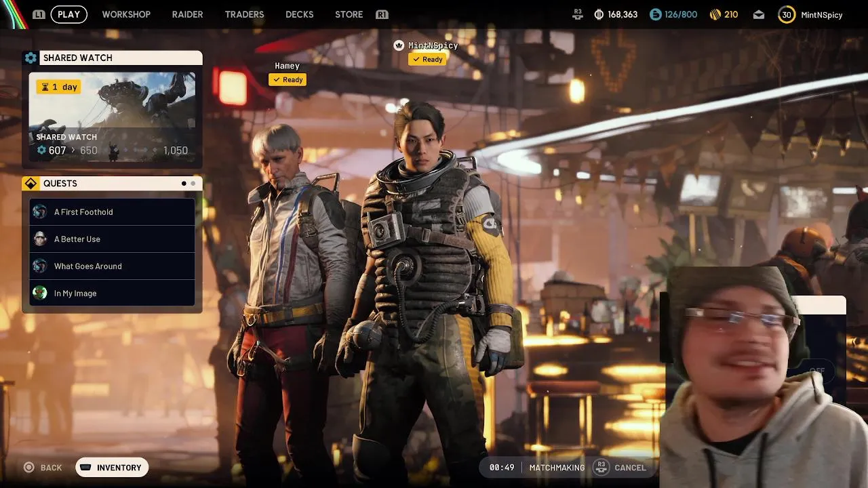Click the 1 day timer badge
868x488 pixels.
pos(59,87)
